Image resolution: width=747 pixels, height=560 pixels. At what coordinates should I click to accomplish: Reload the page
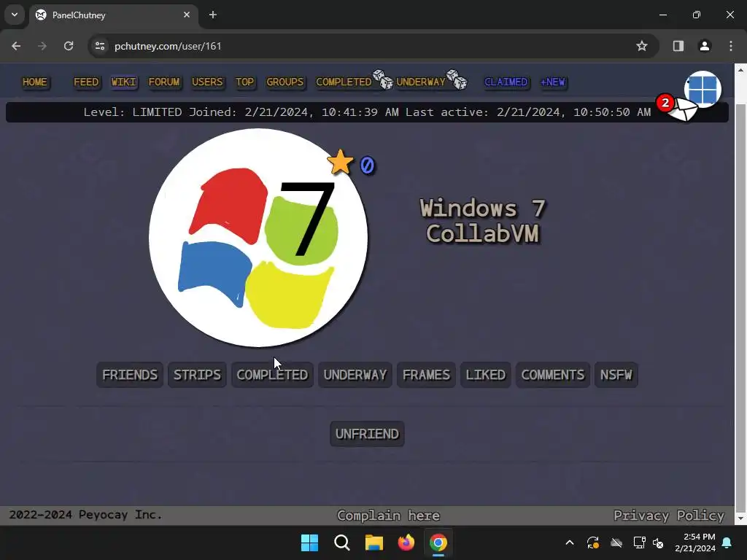[69, 46]
